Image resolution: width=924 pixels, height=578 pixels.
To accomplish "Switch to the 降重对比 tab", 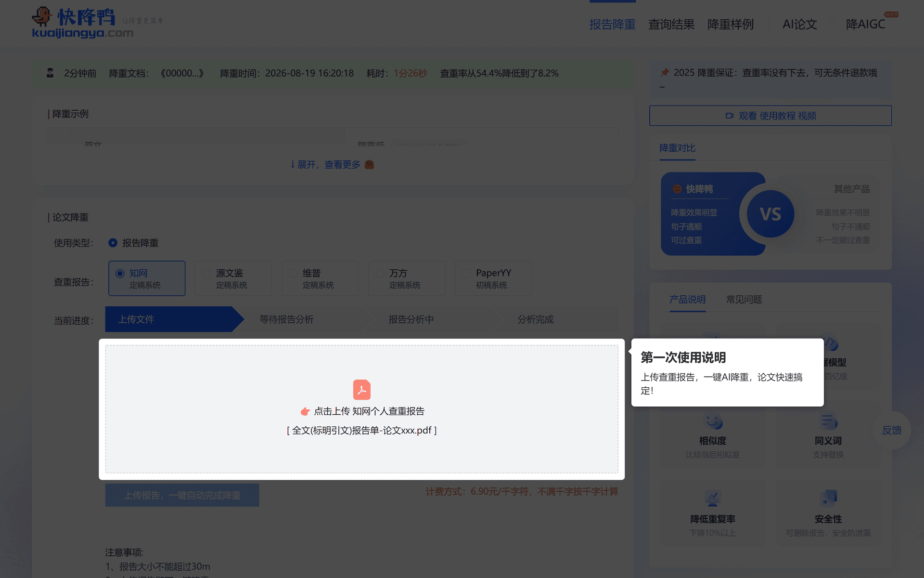I will coord(677,148).
